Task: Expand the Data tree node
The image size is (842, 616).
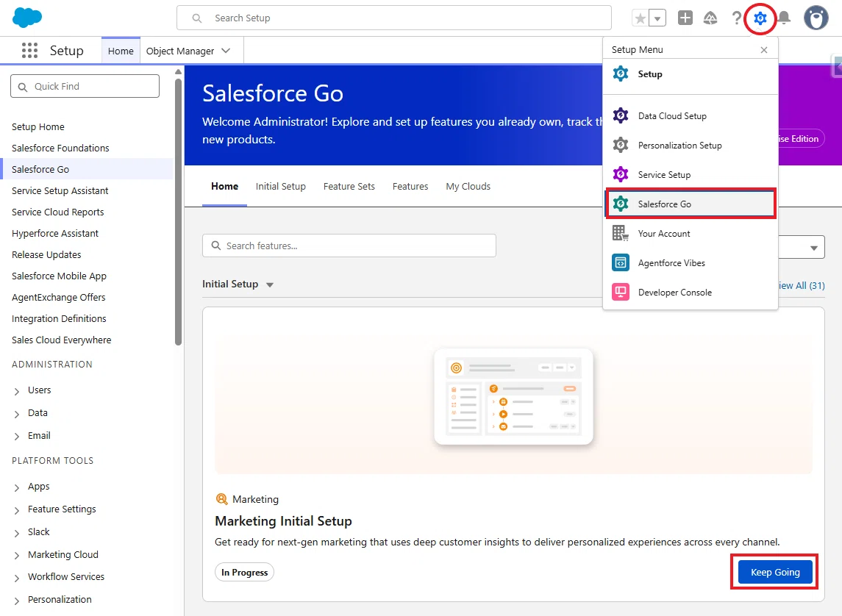Action: pyautogui.click(x=17, y=414)
